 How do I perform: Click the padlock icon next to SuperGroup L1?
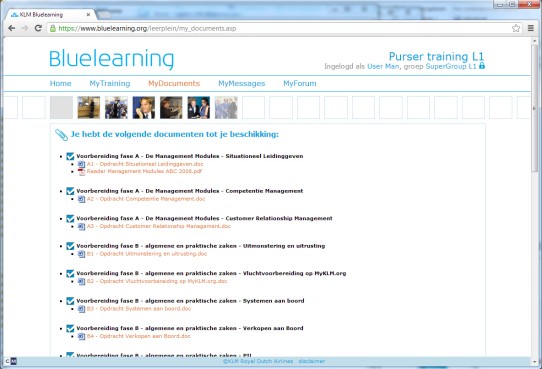click(x=482, y=65)
